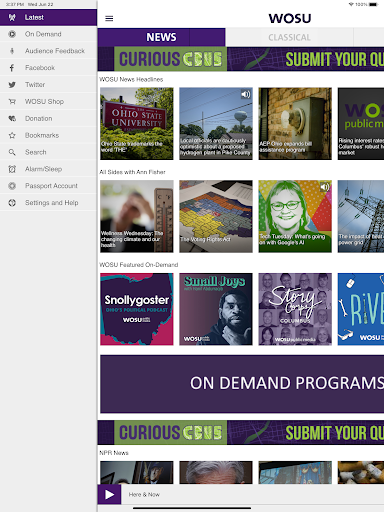
Task: Open WOSU Shop cart icon
Action: click(12, 102)
